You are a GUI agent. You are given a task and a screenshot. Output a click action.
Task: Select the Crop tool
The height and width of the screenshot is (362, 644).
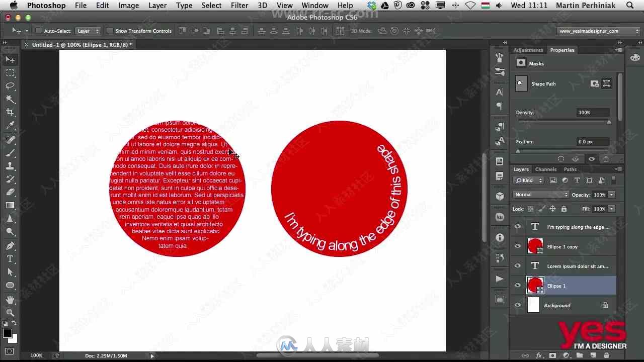tap(10, 112)
